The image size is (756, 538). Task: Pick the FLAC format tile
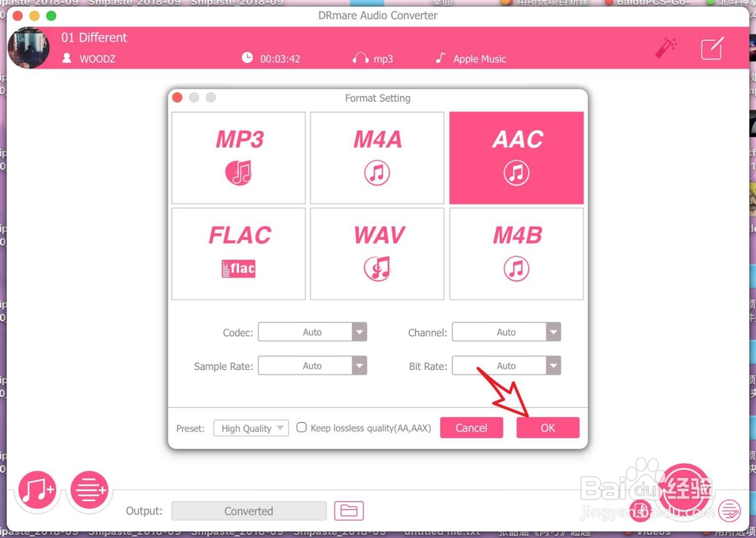point(239,253)
